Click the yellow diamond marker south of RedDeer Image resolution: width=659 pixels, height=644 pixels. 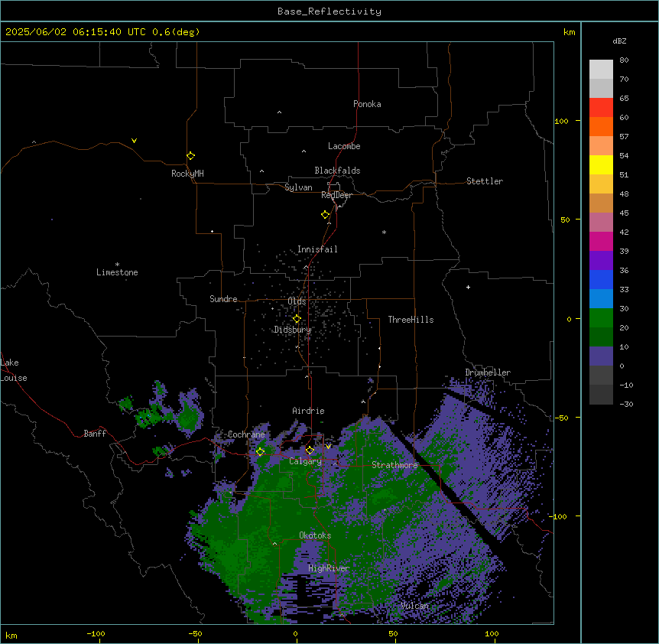click(325, 215)
